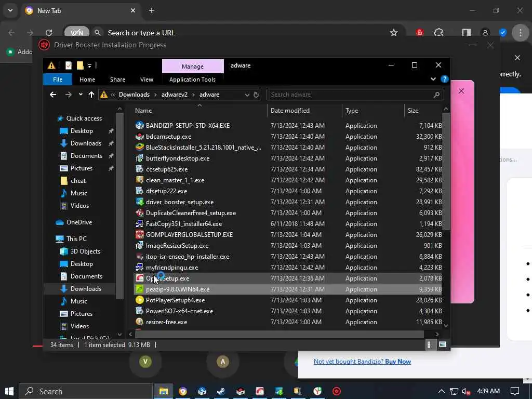
Task: Bookmark page with browser star icon
Action: [394, 33]
